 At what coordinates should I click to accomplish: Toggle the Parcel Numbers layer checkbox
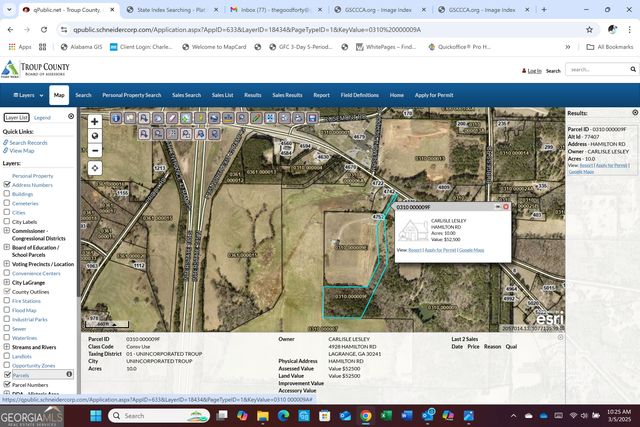[x=7, y=384]
